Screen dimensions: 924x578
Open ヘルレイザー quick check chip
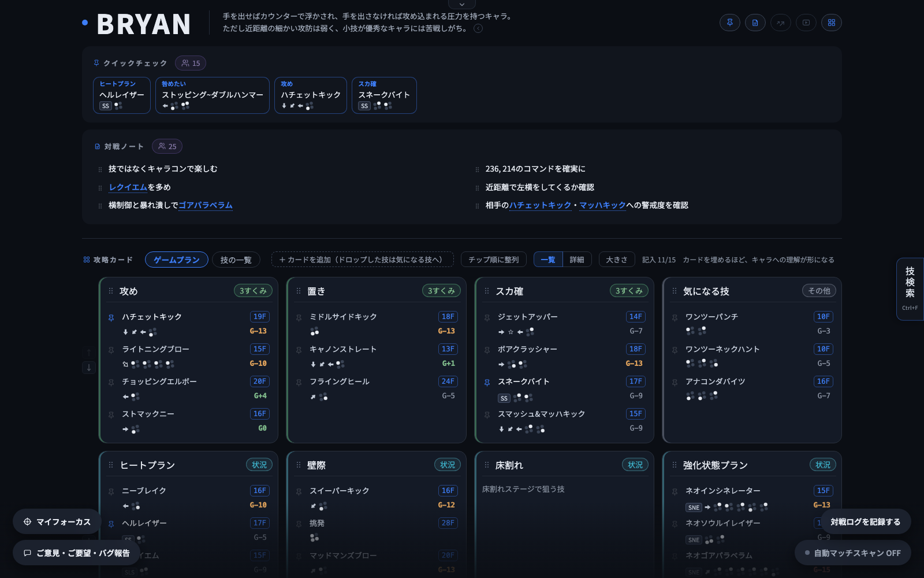(122, 95)
